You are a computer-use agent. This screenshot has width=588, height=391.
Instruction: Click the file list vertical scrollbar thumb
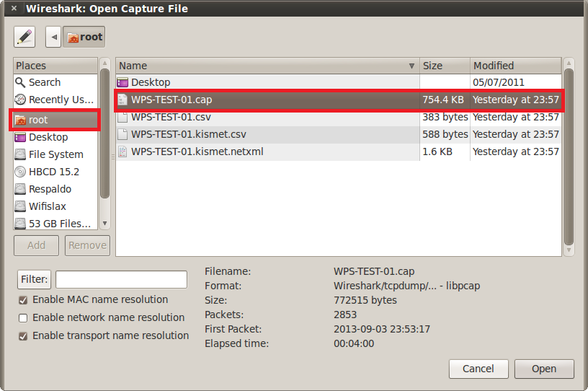tap(569, 157)
